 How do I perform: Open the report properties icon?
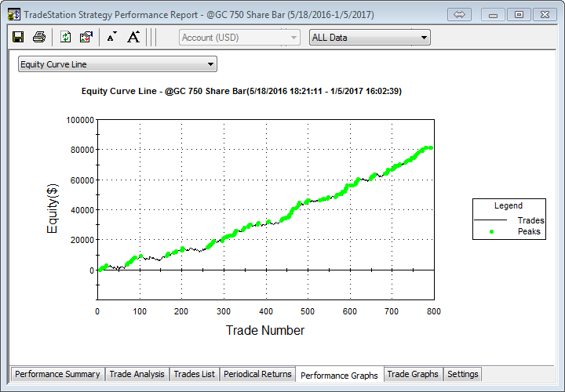86,37
